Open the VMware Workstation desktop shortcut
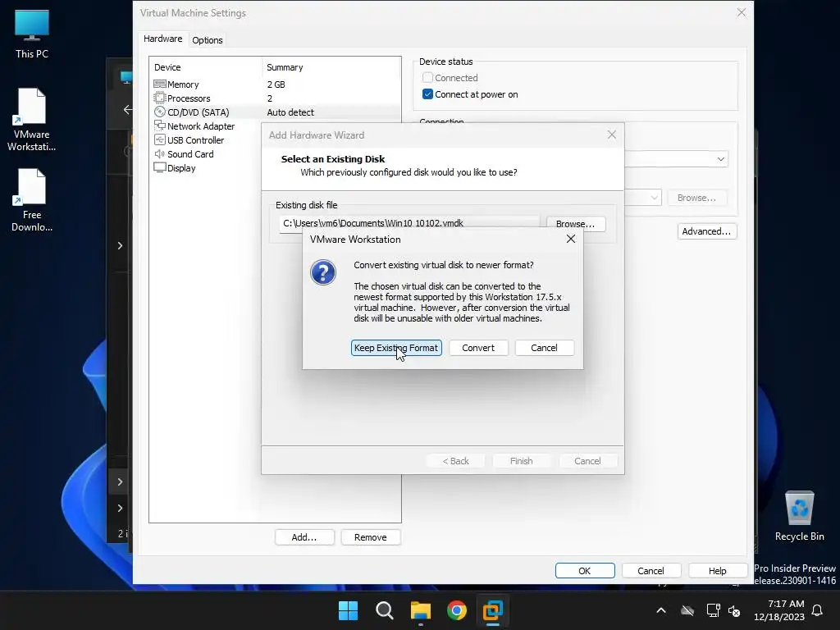840x630 pixels. click(32, 120)
